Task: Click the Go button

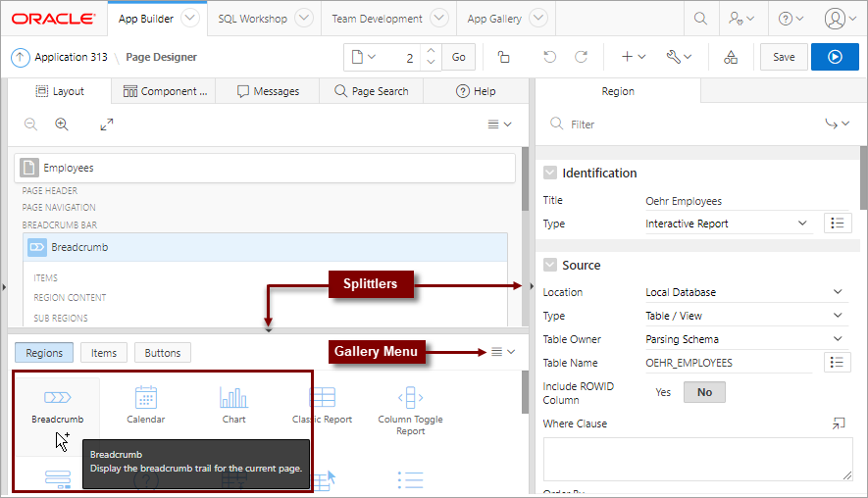Action: click(x=458, y=57)
